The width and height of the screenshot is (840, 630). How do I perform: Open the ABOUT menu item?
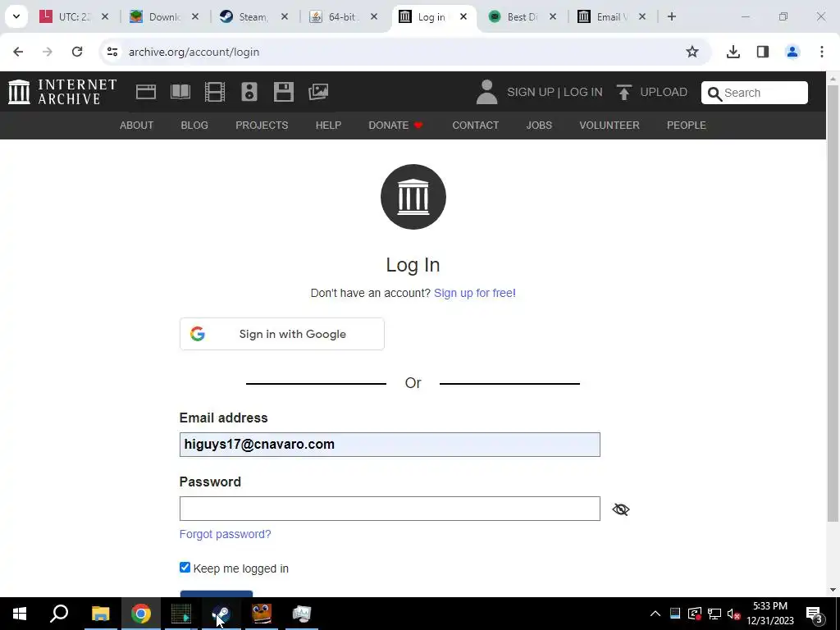137,126
